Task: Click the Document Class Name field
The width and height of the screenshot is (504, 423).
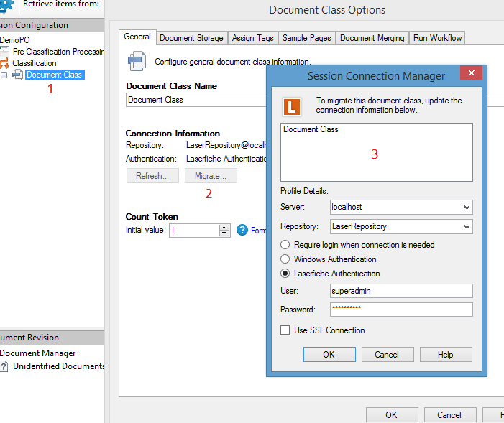Action: [196, 100]
